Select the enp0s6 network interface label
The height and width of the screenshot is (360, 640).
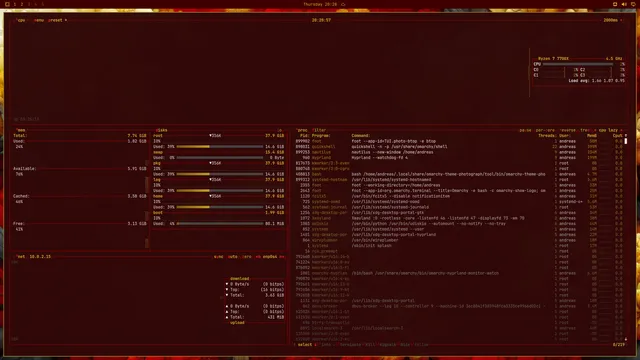pos(270,257)
